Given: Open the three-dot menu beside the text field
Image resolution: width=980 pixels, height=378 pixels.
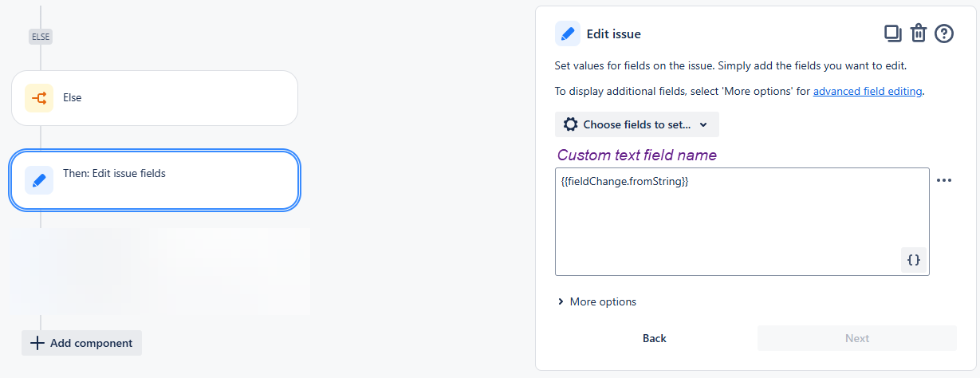Looking at the screenshot, I should [x=944, y=180].
